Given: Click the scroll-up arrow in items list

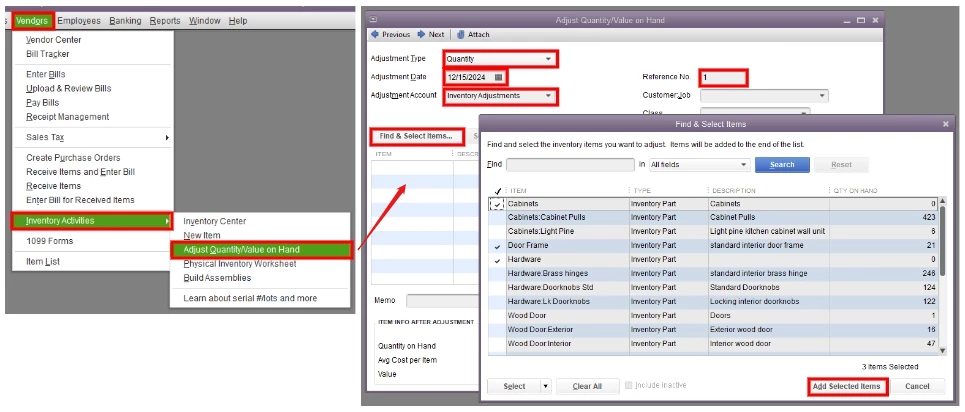Looking at the screenshot, I should (942, 202).
